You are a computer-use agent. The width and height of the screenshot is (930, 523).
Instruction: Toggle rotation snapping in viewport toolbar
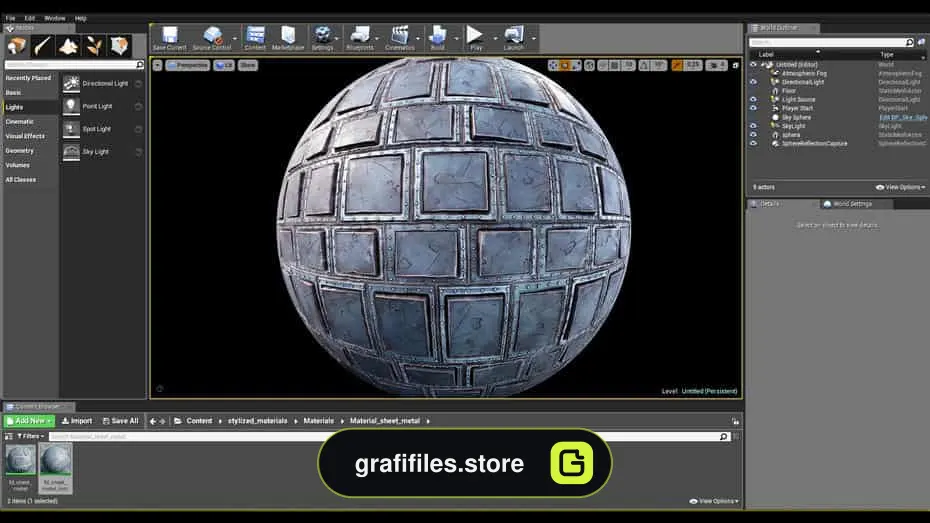645,65
